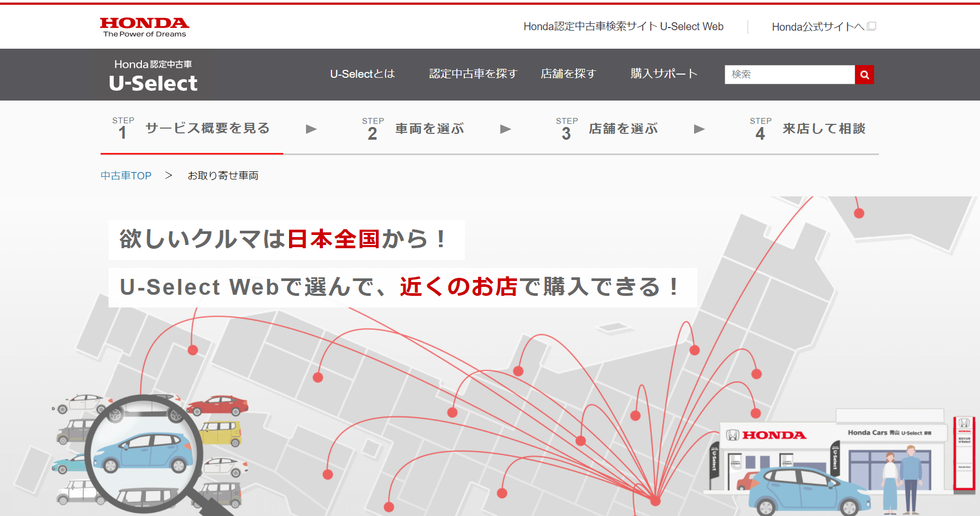Click the 中古車TOP breadcrumb link
Screen dimensions: 980x516
pyautogui.click(x=126, y=176)
